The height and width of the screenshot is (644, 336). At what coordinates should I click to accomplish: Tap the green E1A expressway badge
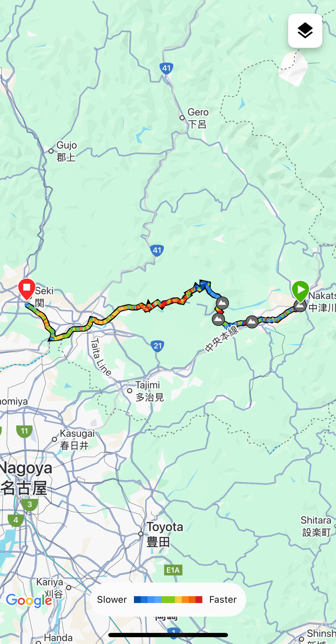173,570
